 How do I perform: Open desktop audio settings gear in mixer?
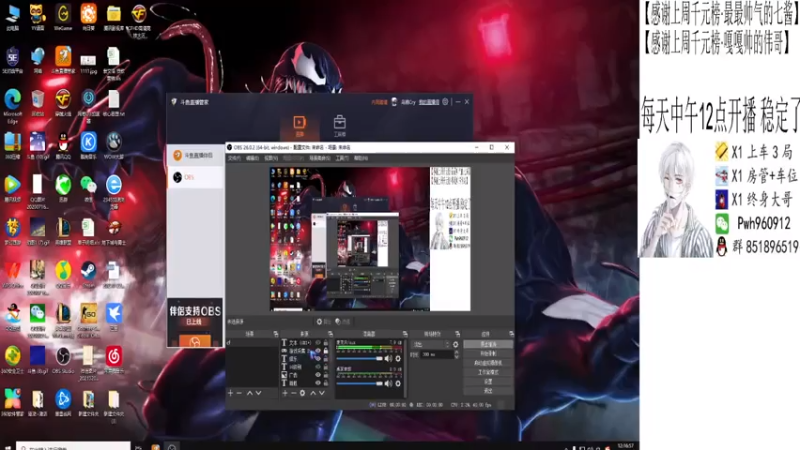click(x=398, y=384)
